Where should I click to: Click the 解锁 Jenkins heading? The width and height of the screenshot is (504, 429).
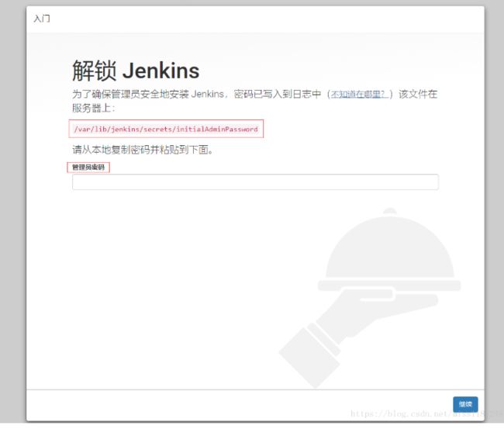point(136,71)
